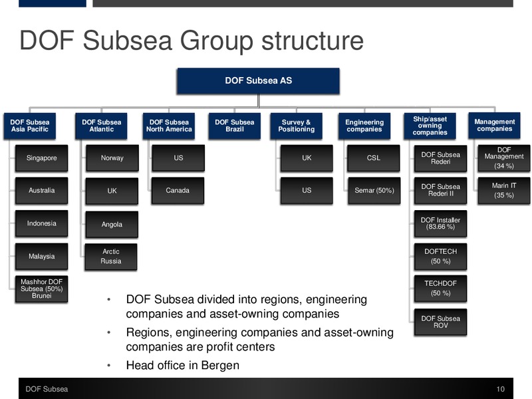Select the DOF Subsea ROV box
The width and height of the screenshot is (532, 399).
(441, 322)
